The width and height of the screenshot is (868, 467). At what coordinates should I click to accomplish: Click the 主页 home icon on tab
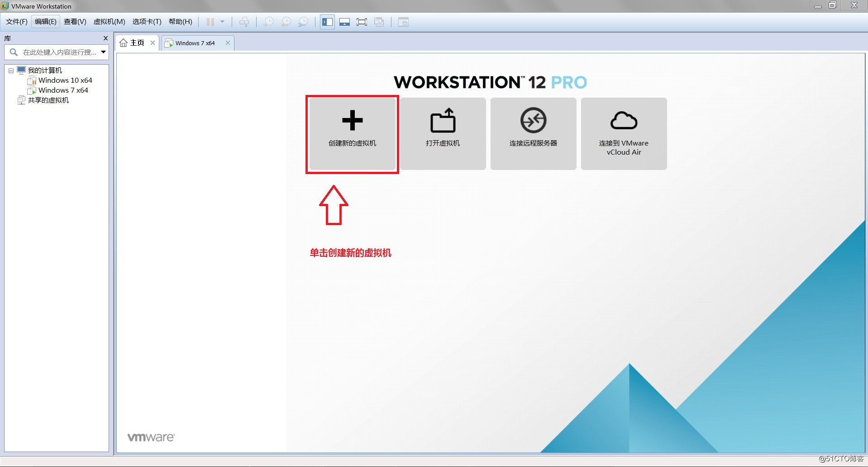(123, 43)
